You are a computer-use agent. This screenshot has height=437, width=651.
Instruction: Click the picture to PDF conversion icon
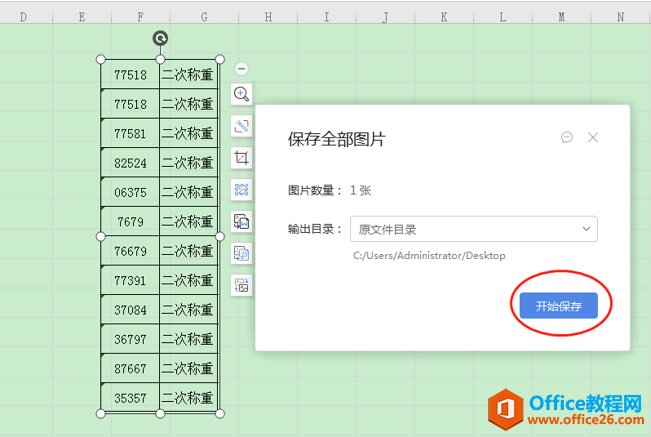coord(241,254)
